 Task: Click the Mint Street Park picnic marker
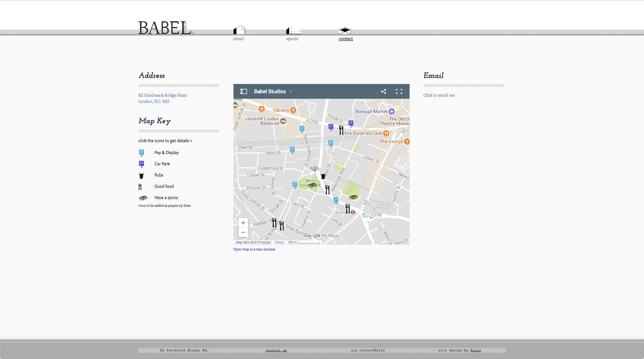(312, 185)
